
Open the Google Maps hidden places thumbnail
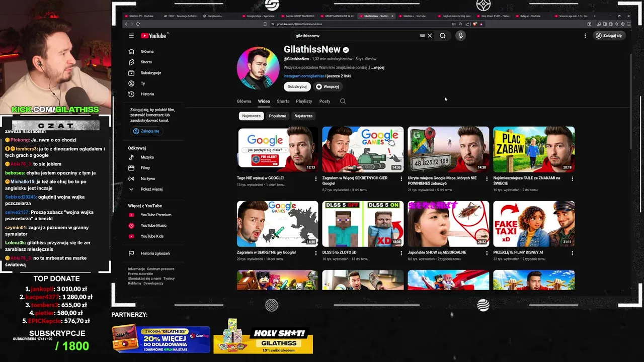(x=448, y=149)
